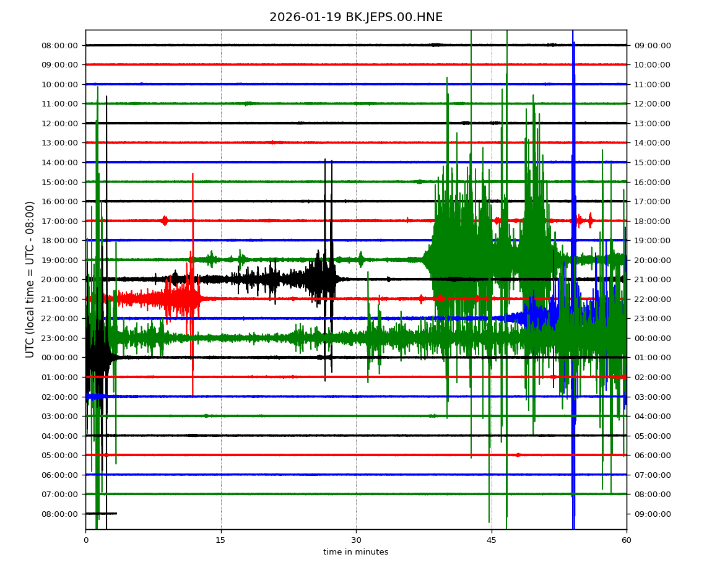The image size is (712, 588).
Task: Pick the 17:00:00 label on left axis
Action: (x=61, y=221)
